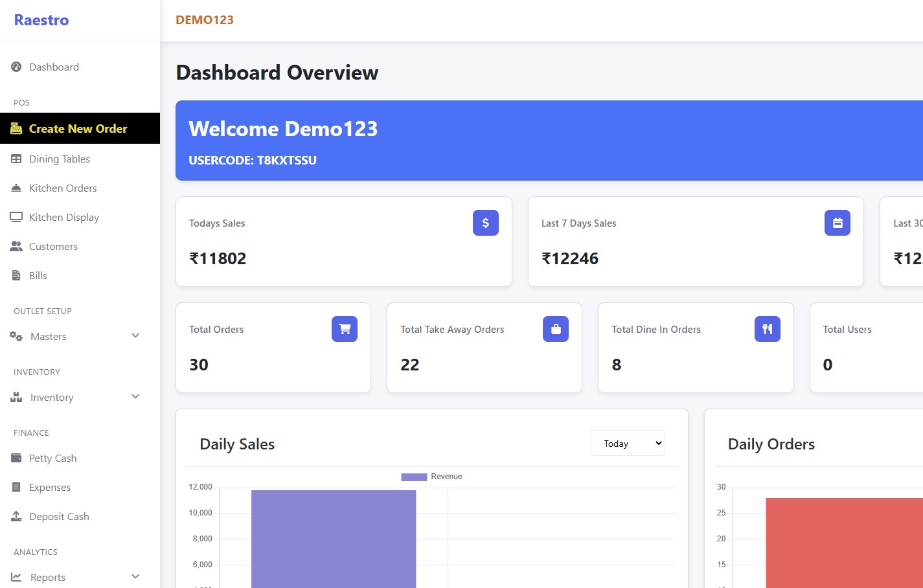Image resolution: width=923 pixels, height=588 pixels.
Task: Select the Dashboard icon in the sidebar
Action: coord(16,67)
